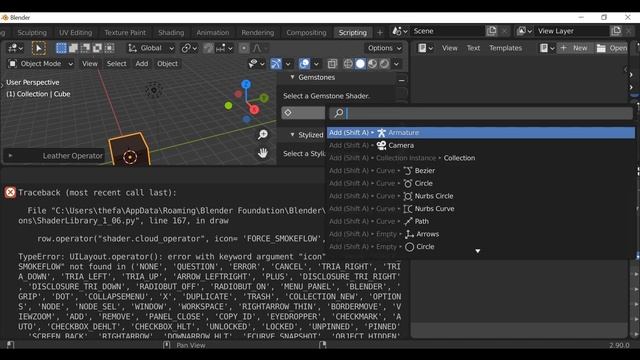The image size is (640, 360).
Task: Add a new workspace with plus
Action: click(380, 32)
